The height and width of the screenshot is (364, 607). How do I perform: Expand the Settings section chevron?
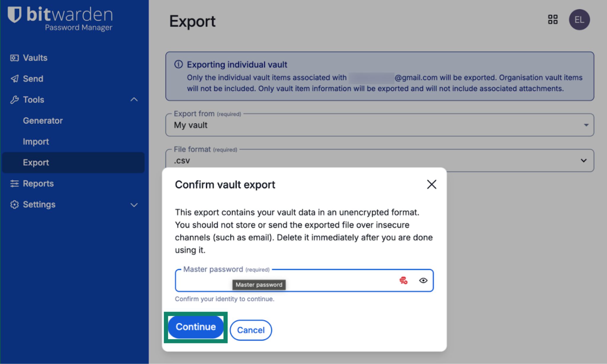[x=134, y=205]
